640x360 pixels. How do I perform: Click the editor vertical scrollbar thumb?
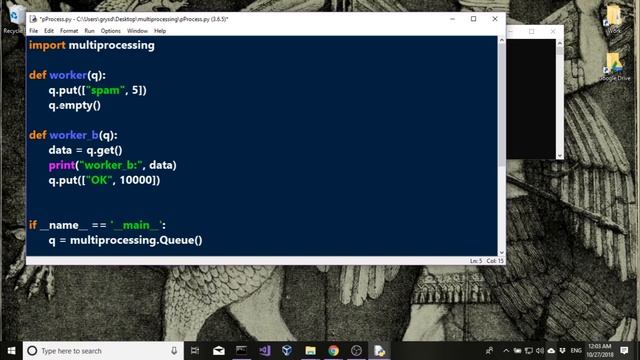coord(502,105)
